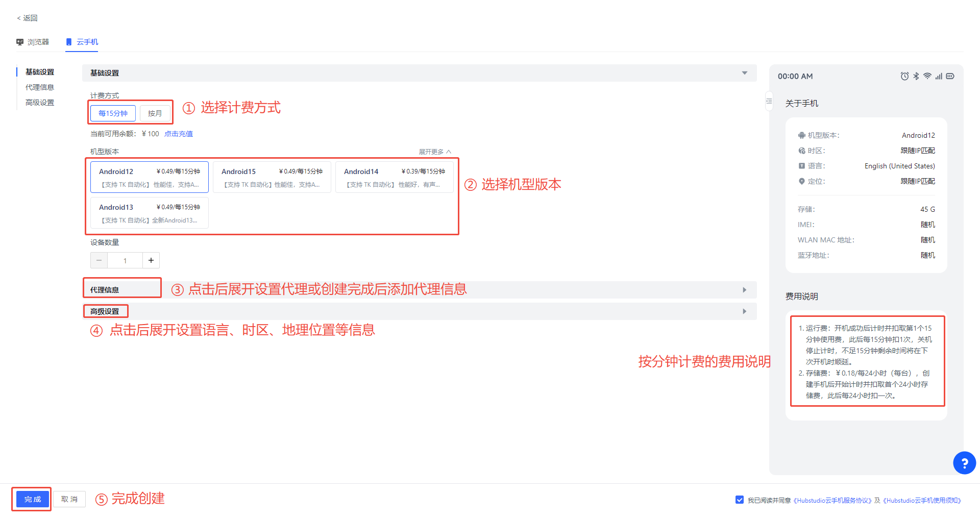Open Hubstudio云手机服务协议 link
Screen dimensions: 980x519
coord(832,501)
